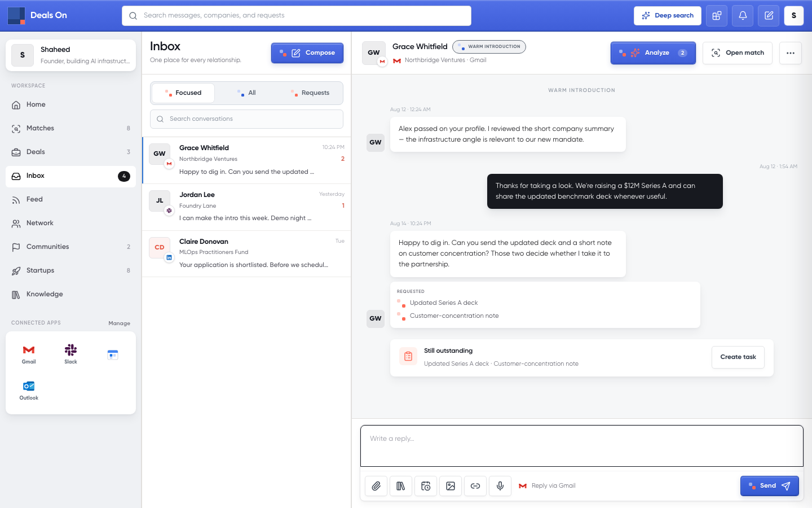The width and height of the screenshot is (812, 508).
Task: Insert a link into the reply
Action: click(475, 486)
